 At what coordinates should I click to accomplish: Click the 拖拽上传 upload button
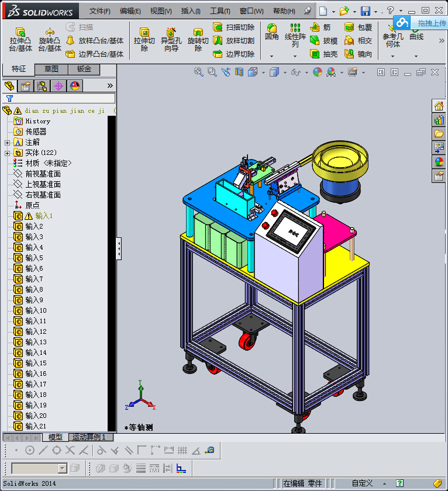point(421,23)
